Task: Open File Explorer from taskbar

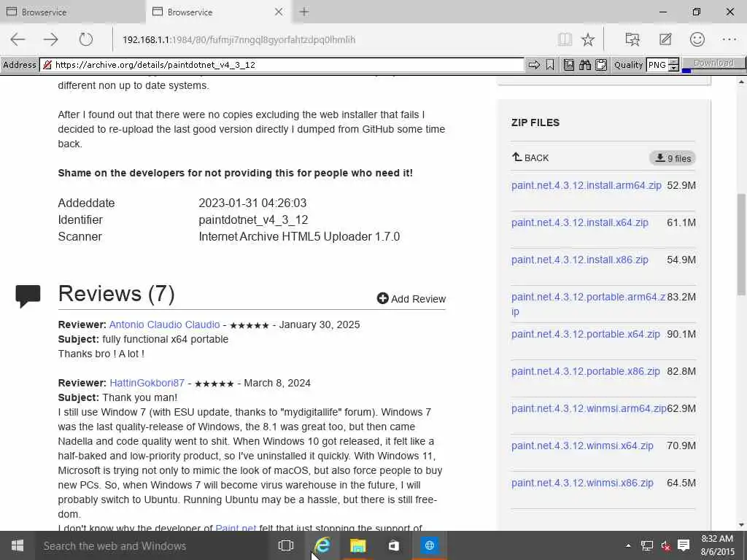Action: click(x=357, y=545)
